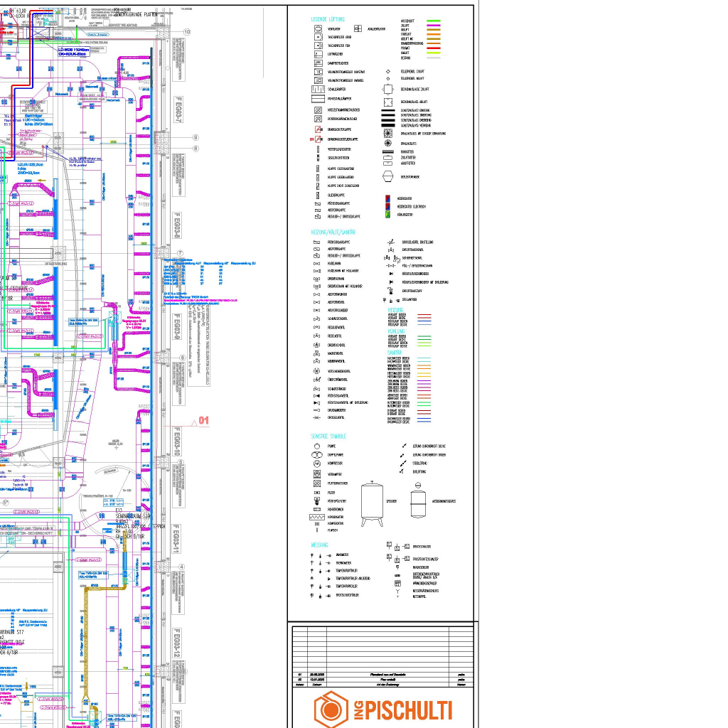Click the Kondensator zigzag symbol
The image size is (728, 728).
(318, 517)
